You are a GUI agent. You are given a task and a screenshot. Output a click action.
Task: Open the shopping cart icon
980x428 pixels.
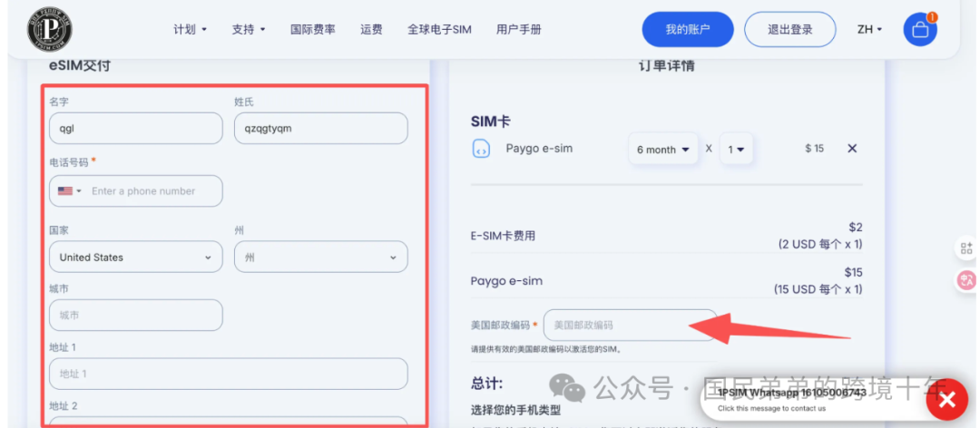click(920, 29)
